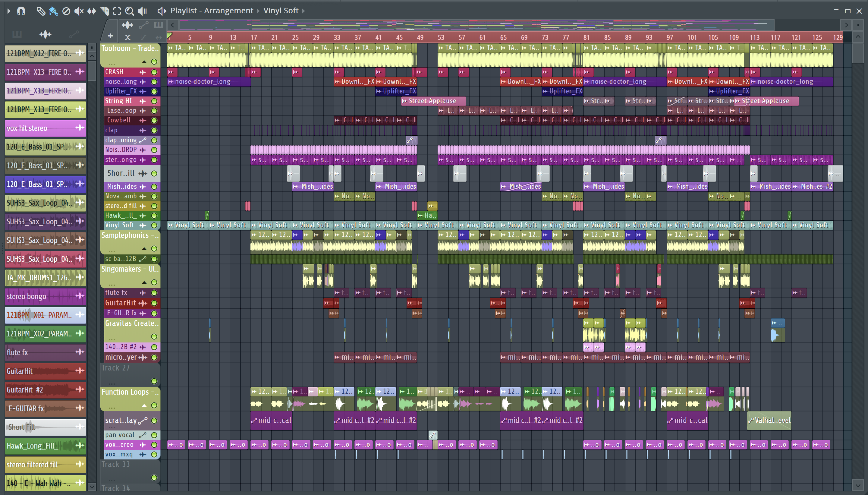Open arrow after Playlist - Arrangement
Image resolution: width=868 pixels, height=495 pixels.
[258, 11]
